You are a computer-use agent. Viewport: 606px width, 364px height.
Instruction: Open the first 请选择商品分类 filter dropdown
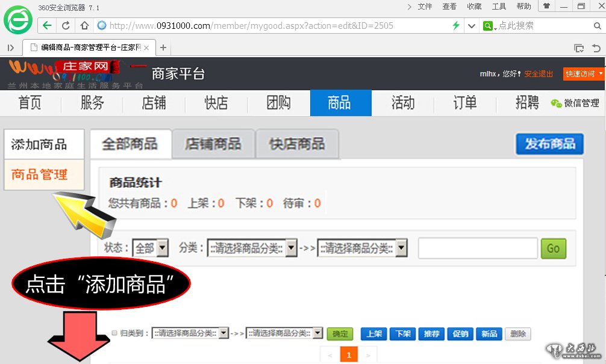[x=252, y=248]
